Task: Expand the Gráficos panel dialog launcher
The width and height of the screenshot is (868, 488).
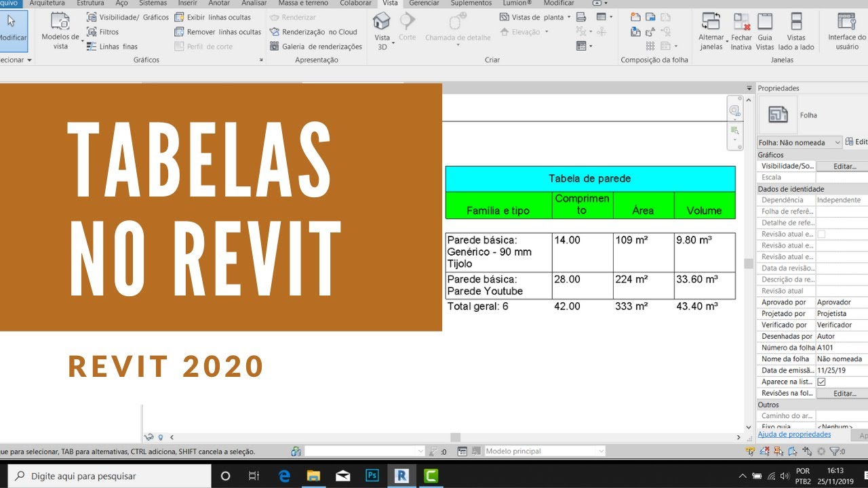Action: (261, 60)
